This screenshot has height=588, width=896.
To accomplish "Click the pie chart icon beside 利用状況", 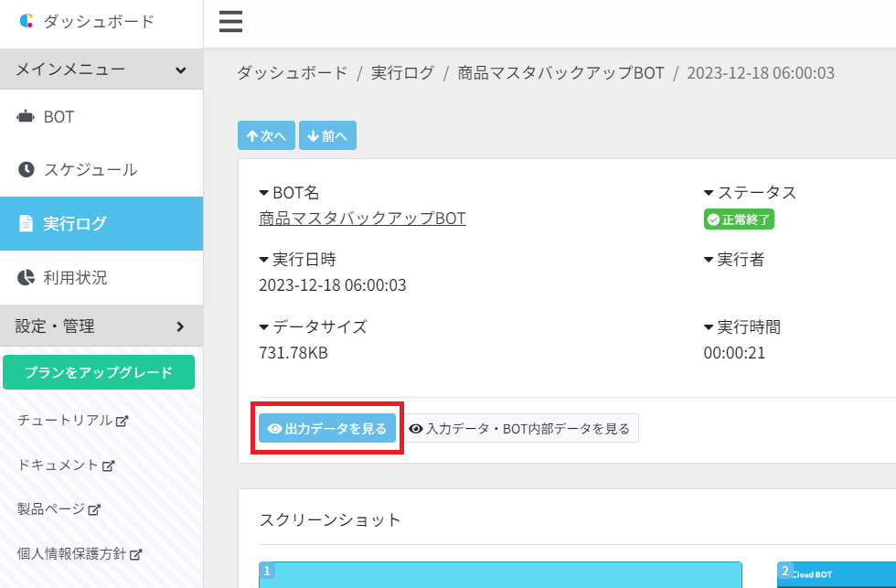I will [x=27, y=278].
